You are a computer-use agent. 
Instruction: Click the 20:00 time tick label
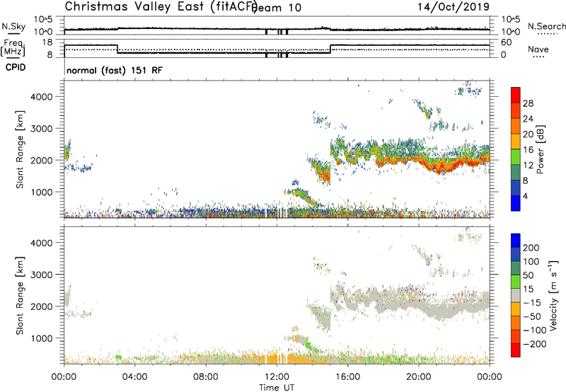coord(418,377)
